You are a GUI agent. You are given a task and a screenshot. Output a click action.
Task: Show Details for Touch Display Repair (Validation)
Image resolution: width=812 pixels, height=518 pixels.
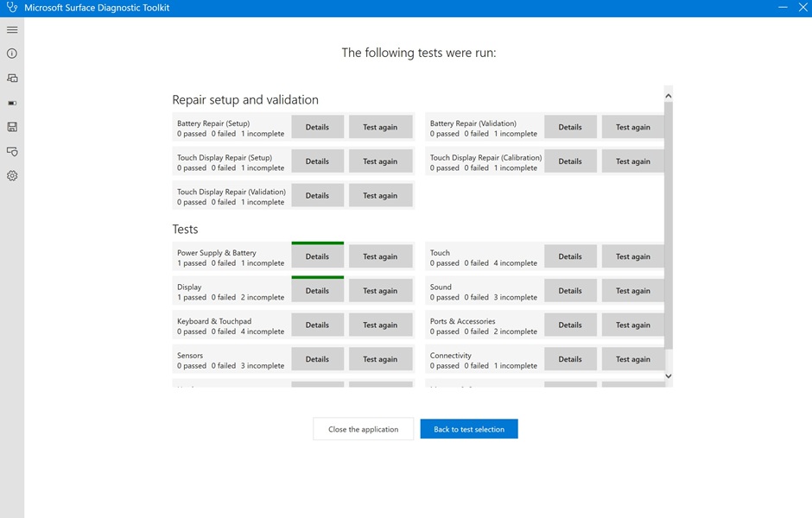(317, 195)
